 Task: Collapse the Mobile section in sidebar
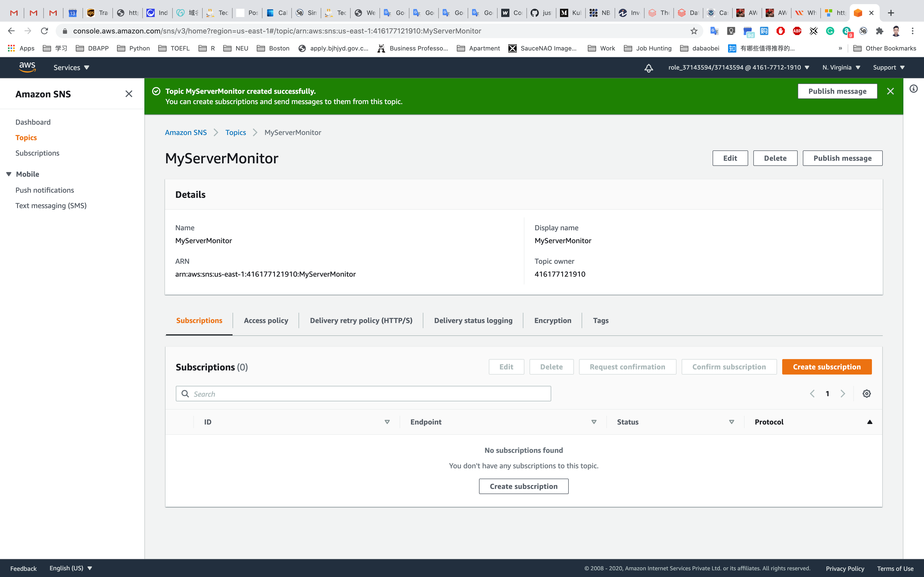coord(9,174)
